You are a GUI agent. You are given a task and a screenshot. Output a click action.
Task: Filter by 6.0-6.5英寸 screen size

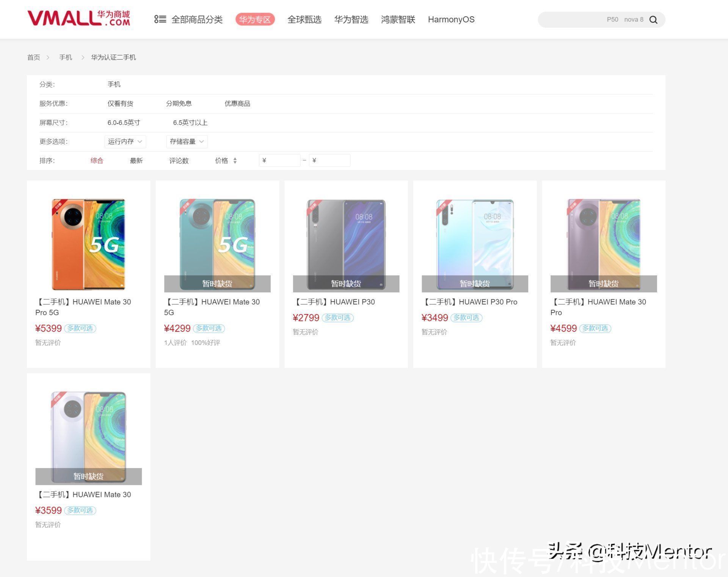(124, 123)
